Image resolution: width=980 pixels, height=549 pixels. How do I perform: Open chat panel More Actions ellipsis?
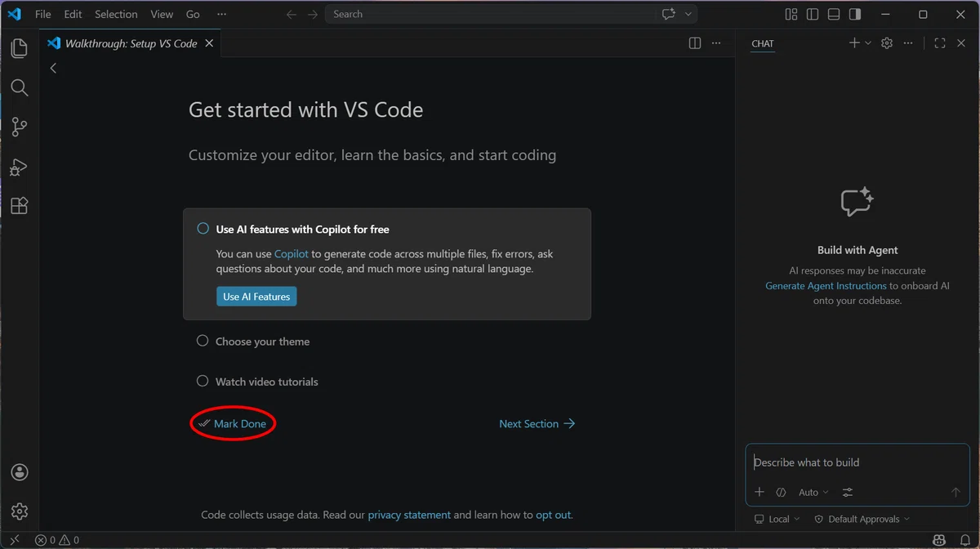(908, 43)
